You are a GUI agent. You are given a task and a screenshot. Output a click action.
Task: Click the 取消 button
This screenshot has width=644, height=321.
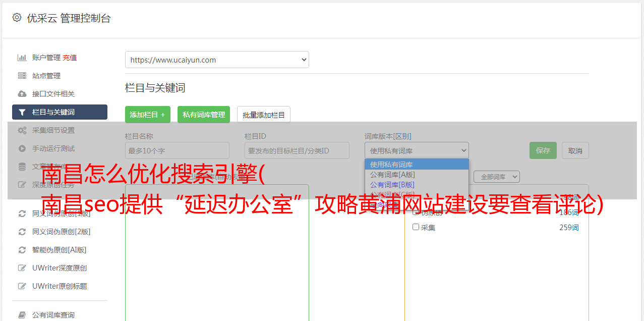575,150
